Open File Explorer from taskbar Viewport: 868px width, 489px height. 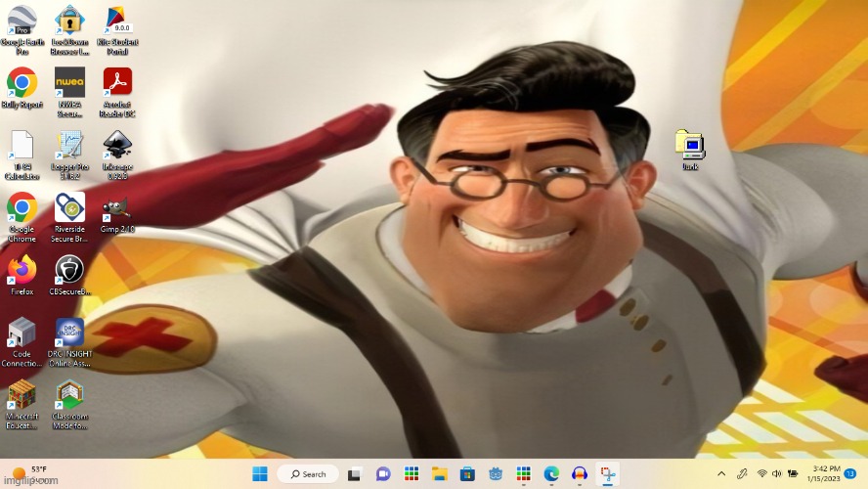click(x=440, y=474)
